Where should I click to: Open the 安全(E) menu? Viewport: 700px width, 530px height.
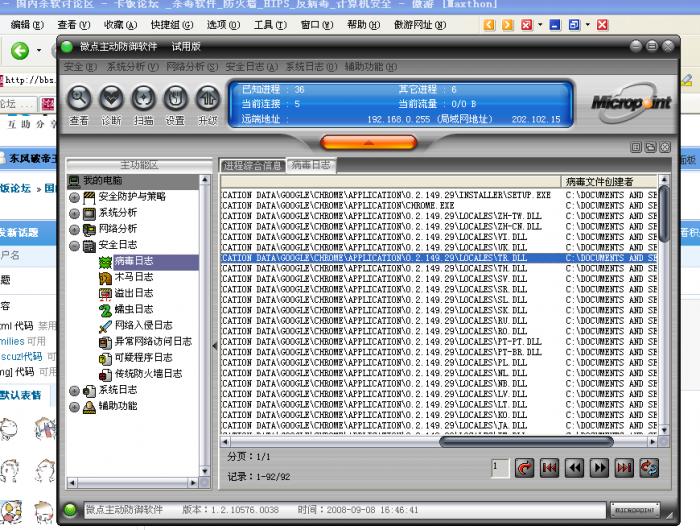click(80, 67)
